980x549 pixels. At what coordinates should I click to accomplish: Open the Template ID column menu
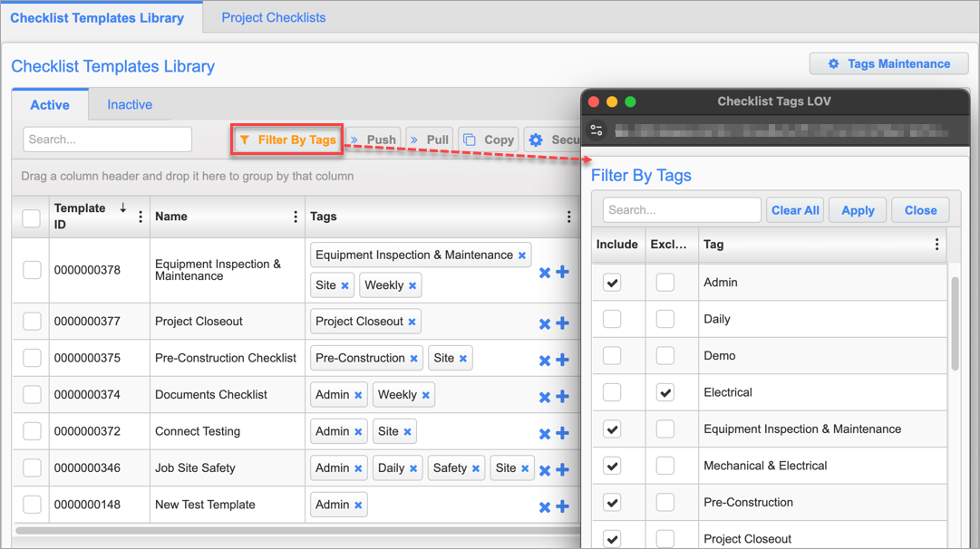(x=140, y=217)
